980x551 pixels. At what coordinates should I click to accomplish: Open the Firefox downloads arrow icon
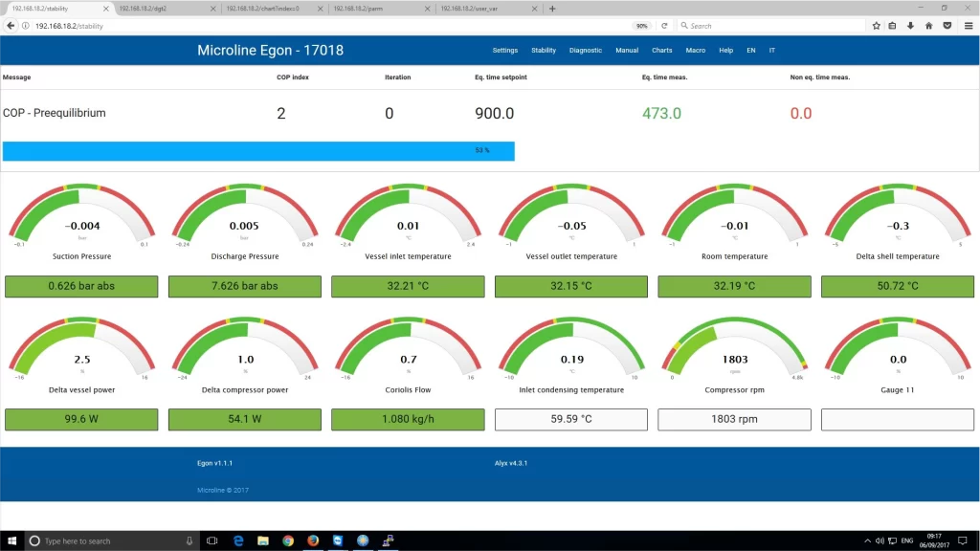[910, 26]
